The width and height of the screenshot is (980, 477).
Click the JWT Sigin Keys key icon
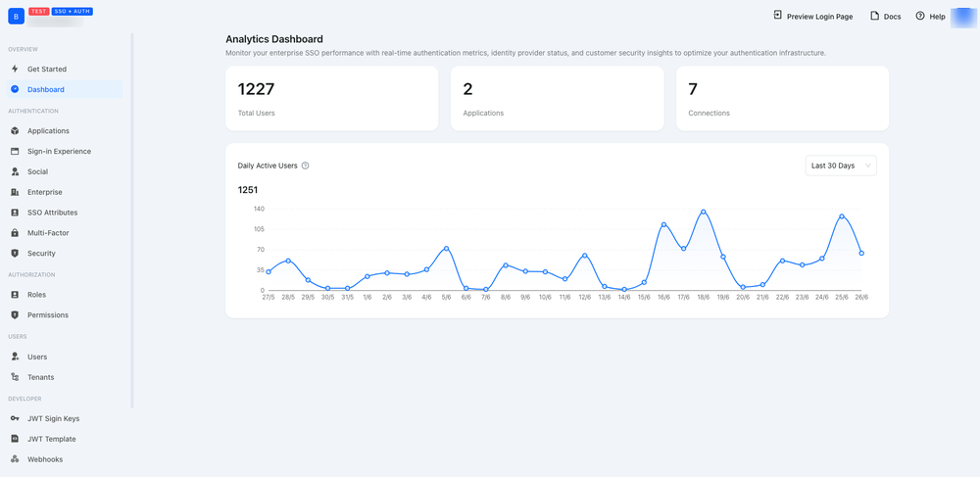click(15, 418)
